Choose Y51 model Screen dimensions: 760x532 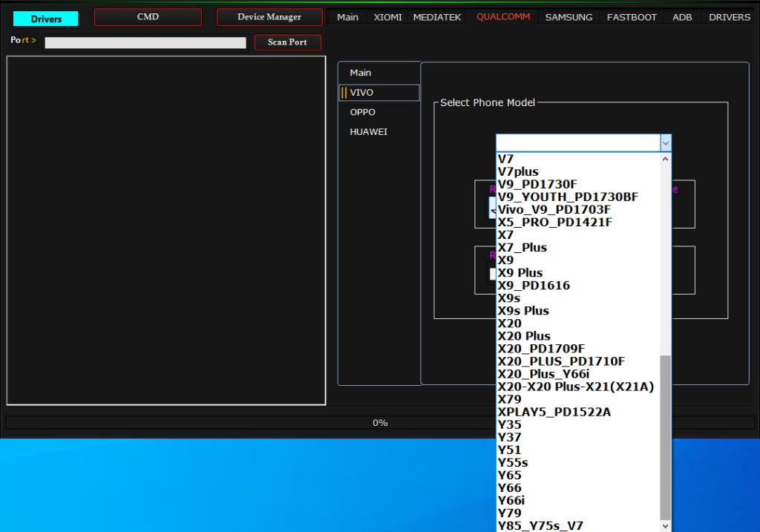click(x=578, y=450)
